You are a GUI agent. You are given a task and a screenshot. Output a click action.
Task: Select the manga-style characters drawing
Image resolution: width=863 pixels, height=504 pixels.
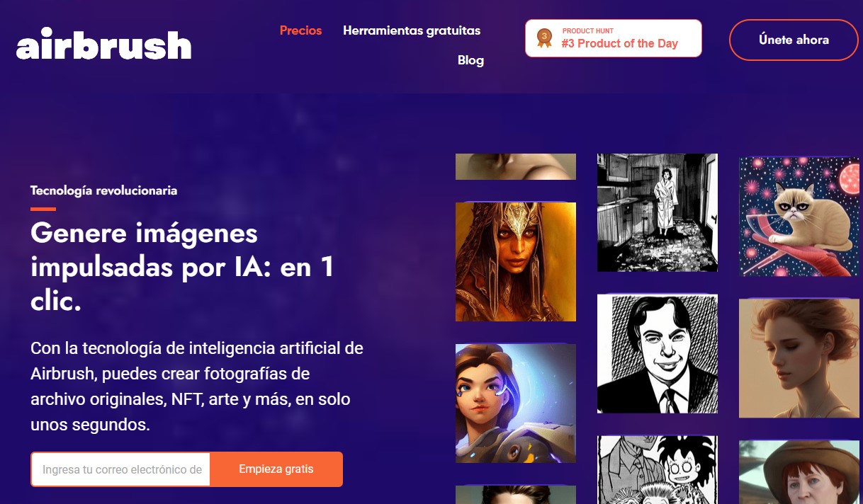tap(658, 470)
